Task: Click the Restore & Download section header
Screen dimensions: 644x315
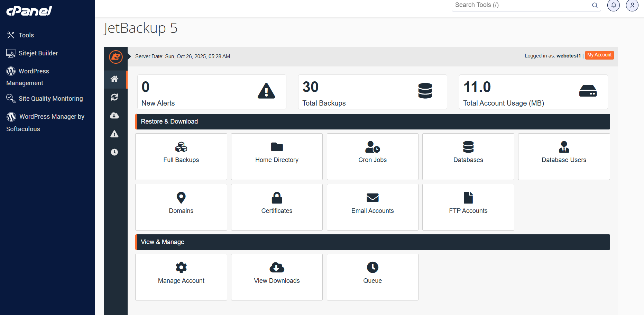Action: 372,121
